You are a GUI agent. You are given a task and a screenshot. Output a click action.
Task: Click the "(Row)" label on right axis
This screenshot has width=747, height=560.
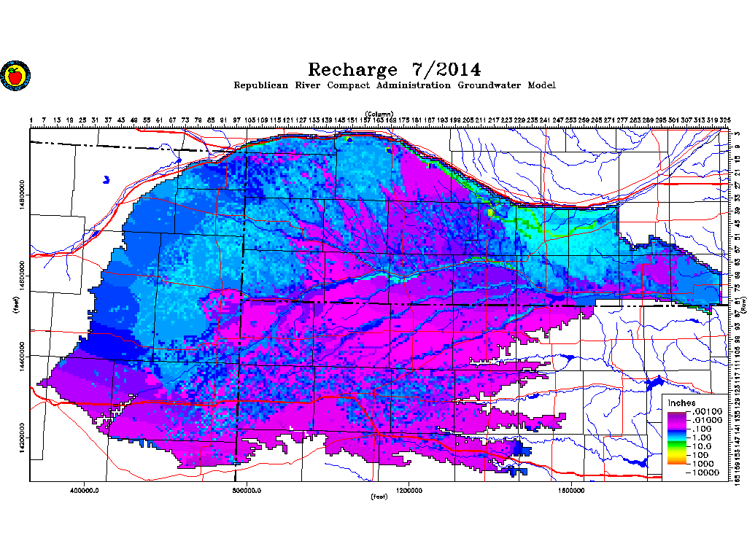coord(743,305)
